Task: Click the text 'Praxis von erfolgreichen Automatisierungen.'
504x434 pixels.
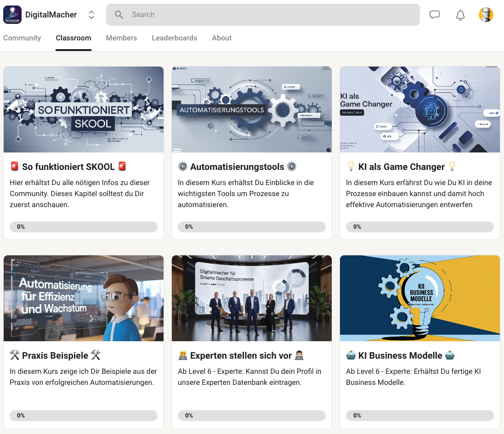Action: coord(82,383)
